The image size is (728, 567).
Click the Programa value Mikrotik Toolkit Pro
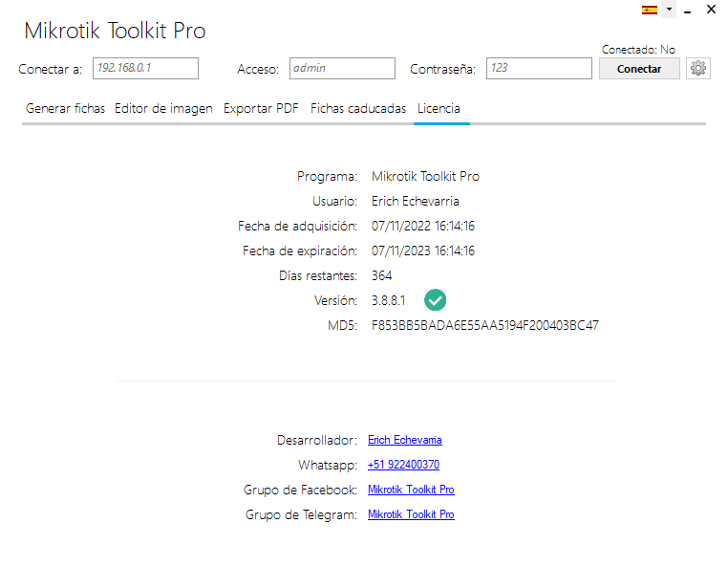tap(425, 176)
